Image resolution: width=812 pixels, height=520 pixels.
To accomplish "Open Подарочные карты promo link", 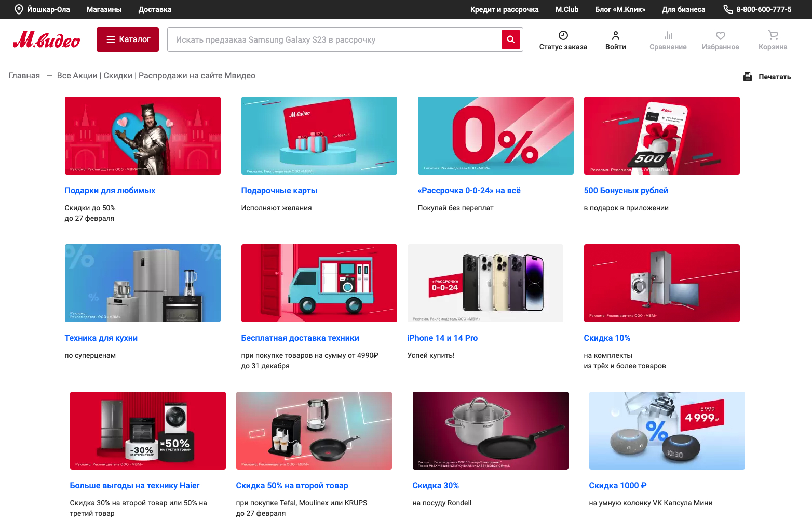I will click(279, 191).
